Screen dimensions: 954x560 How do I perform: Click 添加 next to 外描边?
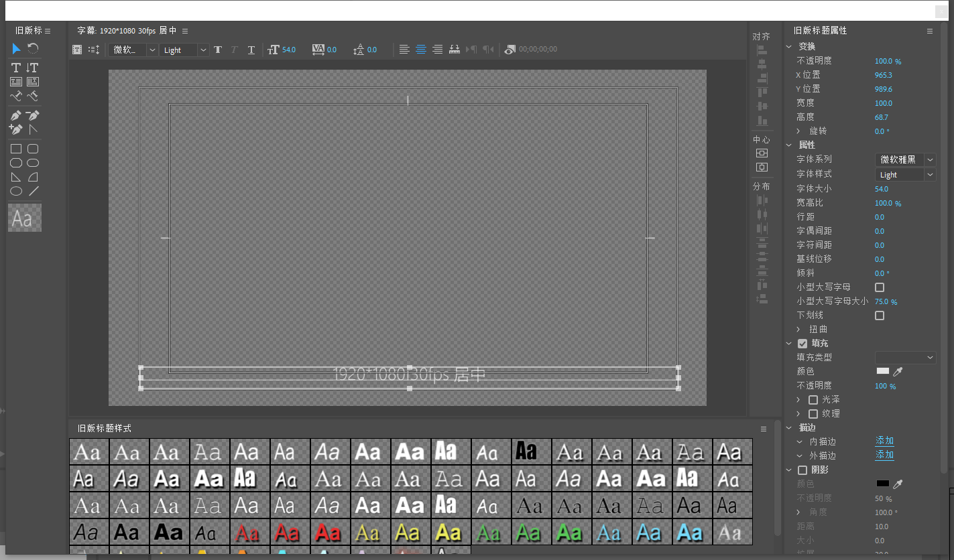click(884, 455)
